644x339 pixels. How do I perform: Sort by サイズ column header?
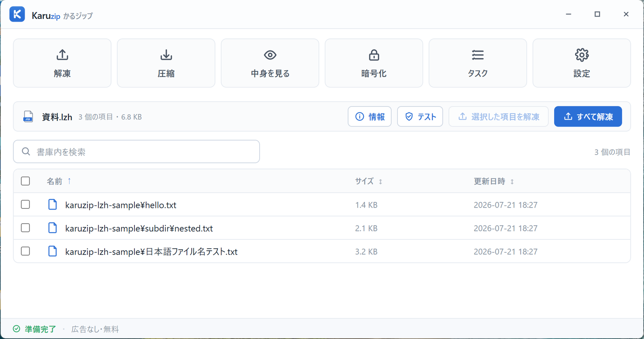369,181
